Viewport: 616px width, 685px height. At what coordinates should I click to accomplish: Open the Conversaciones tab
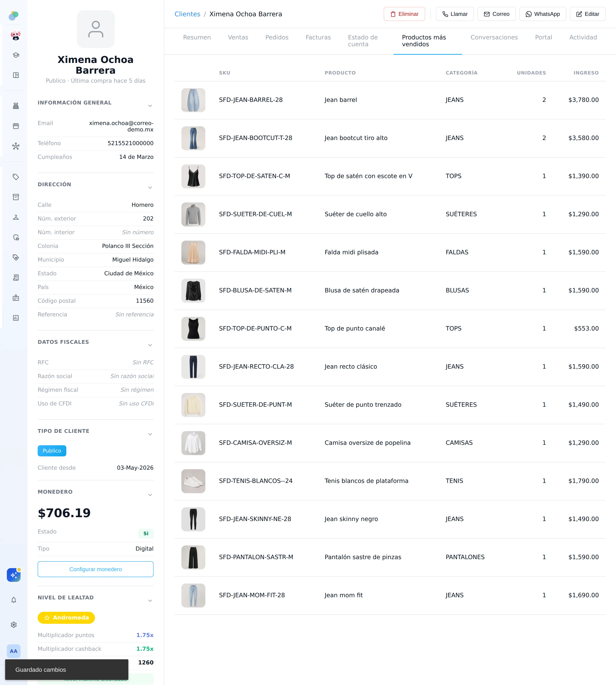coord(494,37)
